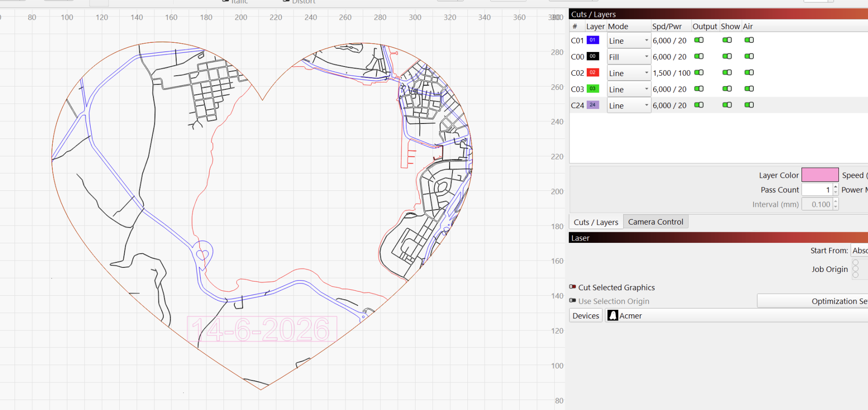Open Optimization Settings
Image resolution: width=868 pixels, height=410 pixels.
pyautogui.click(x=812, y=301)
